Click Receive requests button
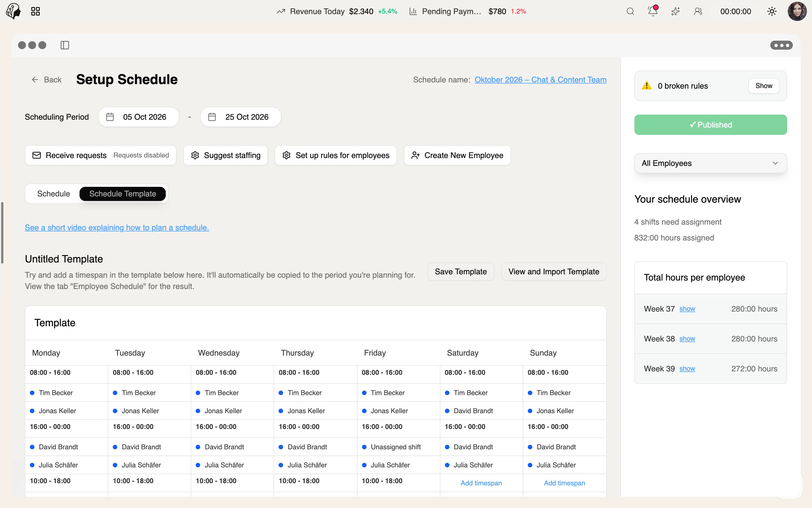The width and height of the screenshot is (812, 508). 101,155
